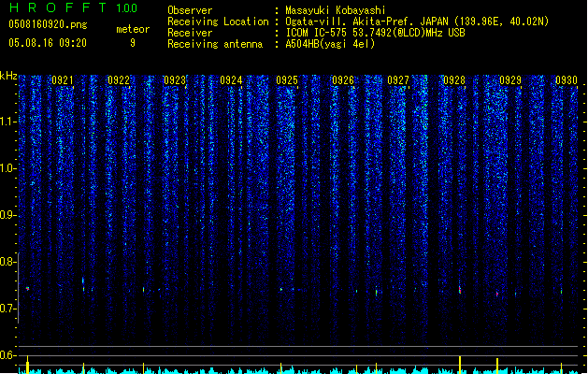
Task: Click the 0929 time marker label
Action: click(510, 80)
